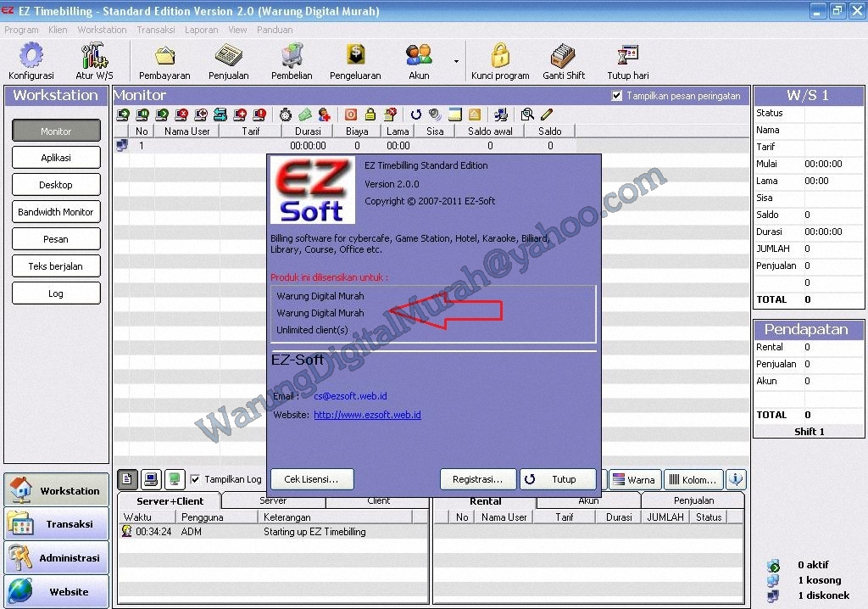Click the green money voucher icon in Monitor toolbar
The width and height of the screenshot is (868, 609).
[304, 115]
